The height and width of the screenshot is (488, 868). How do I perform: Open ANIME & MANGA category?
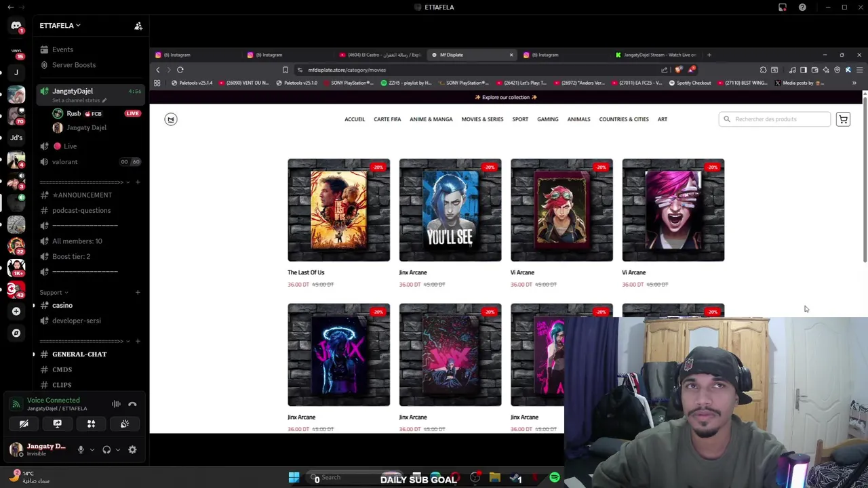click(x=431, y=119)
